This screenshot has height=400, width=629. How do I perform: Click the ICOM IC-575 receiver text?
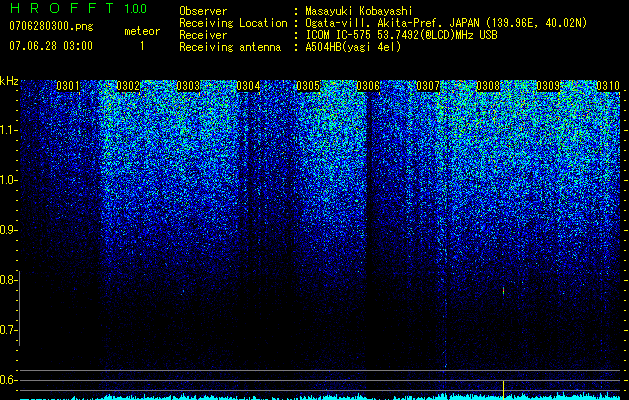click(x=401, y=35)
